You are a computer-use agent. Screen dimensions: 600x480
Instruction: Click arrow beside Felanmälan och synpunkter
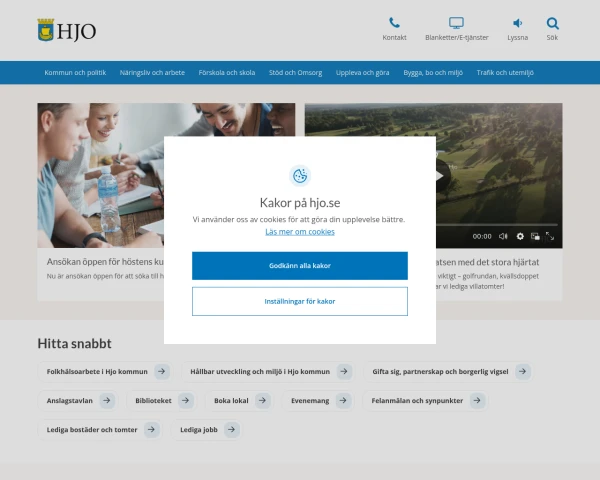coord(477,400)
